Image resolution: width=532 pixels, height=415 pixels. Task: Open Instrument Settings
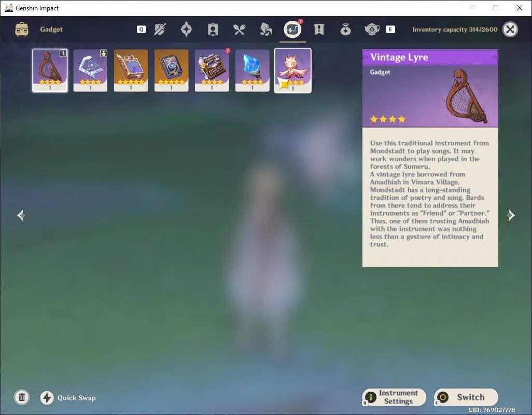point(394,397)
